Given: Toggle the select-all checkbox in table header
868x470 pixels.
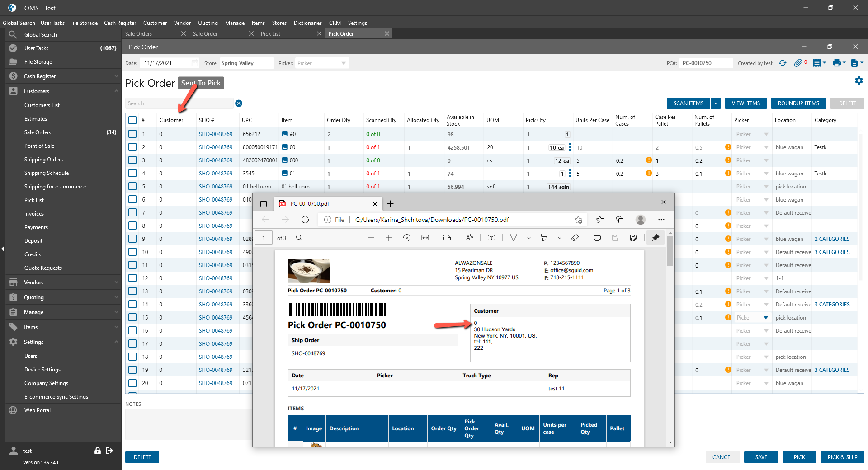Looking at the screenshot, I should click(x=132, y=120).
